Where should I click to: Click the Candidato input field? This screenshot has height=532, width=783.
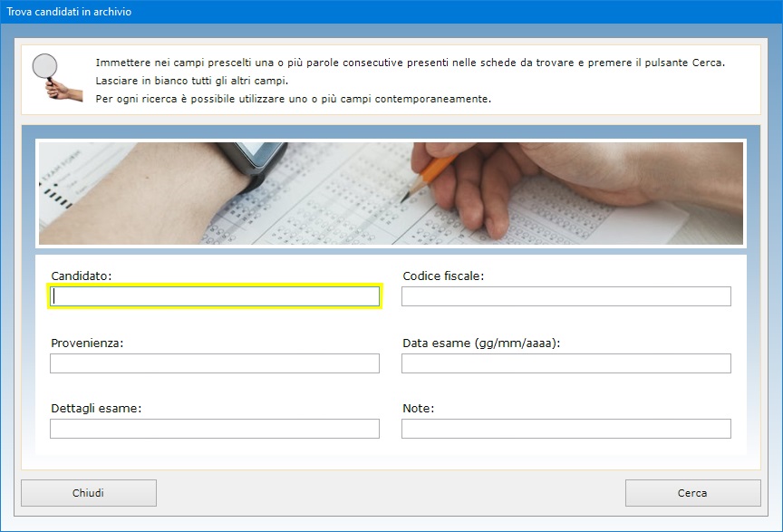click(215, 296)
